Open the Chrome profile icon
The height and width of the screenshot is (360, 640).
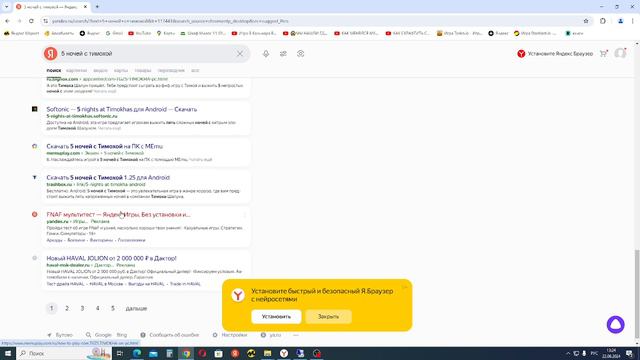coord(620,21)
